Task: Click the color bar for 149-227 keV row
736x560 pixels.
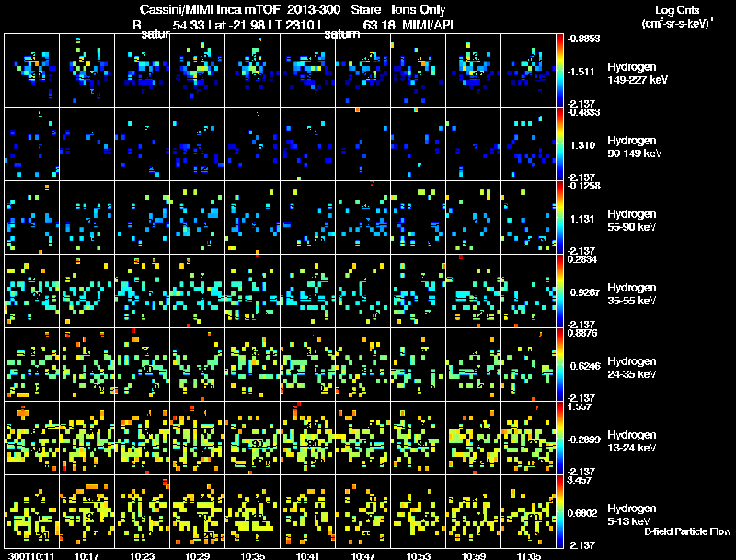Action: [559, 71]
